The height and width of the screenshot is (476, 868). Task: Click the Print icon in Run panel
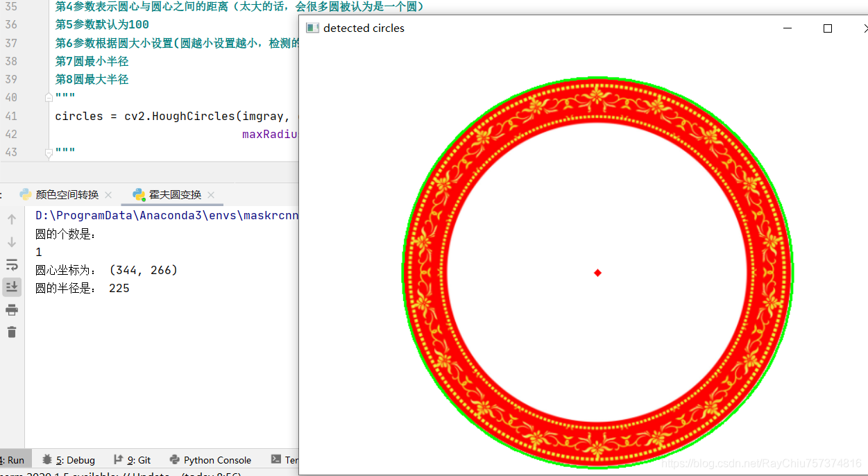[x=12, y=309]
